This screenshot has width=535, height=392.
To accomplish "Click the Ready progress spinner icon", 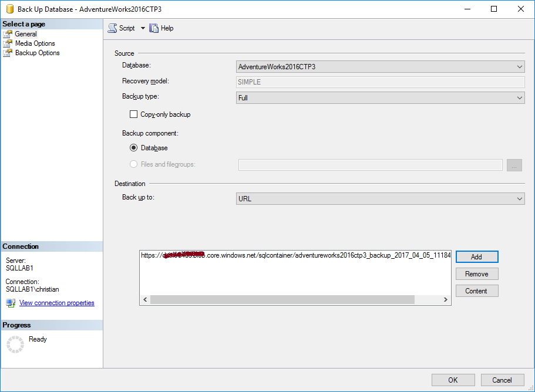I will (x=15, y=344).
